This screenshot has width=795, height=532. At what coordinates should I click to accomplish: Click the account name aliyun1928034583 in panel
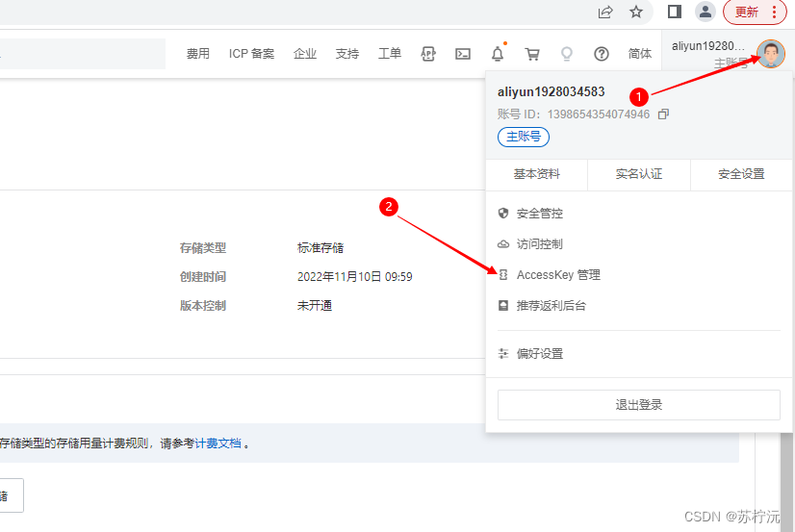tap(551, 91)
